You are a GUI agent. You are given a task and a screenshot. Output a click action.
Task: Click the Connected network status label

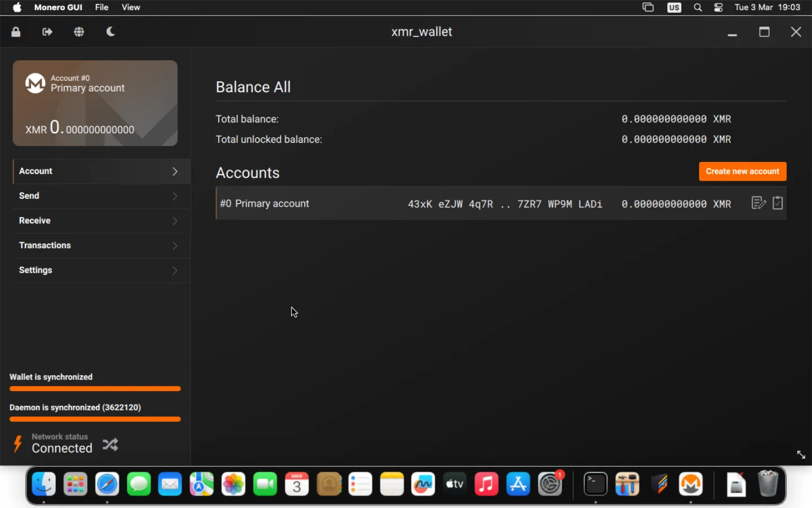point(62,448)
